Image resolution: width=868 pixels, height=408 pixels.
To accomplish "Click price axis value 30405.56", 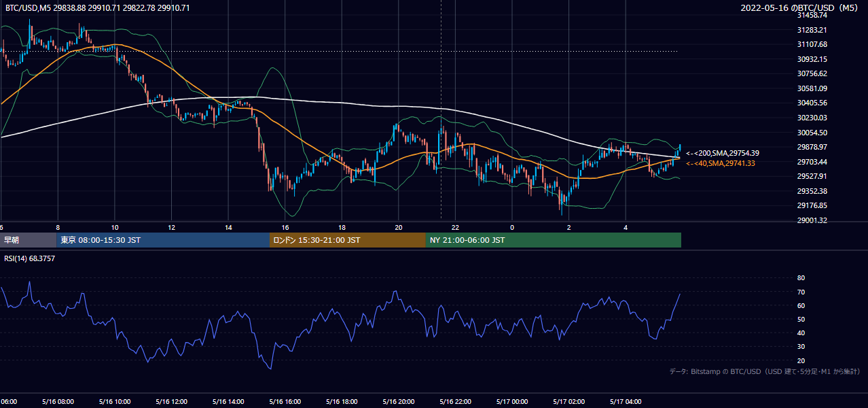I will [812, 103].
